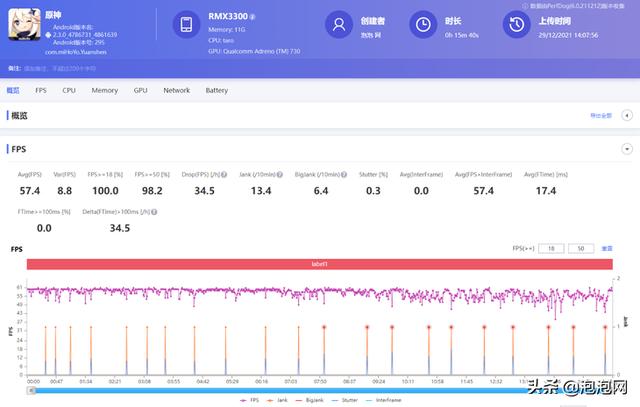
Task: Click the Jank value 13.4
Action: 261,191
